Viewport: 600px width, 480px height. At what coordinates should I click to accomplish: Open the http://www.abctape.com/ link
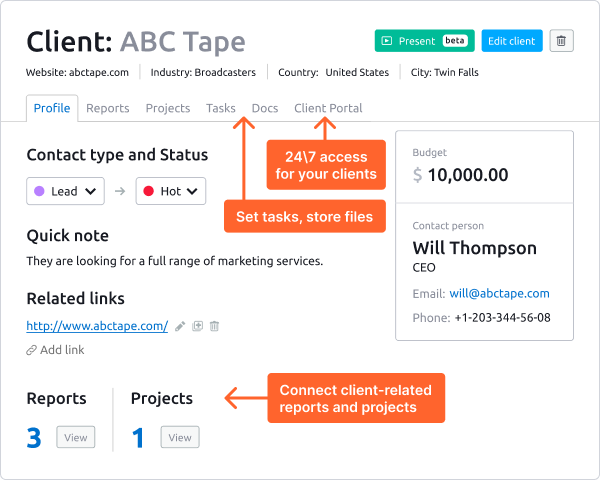coord(97,326)
